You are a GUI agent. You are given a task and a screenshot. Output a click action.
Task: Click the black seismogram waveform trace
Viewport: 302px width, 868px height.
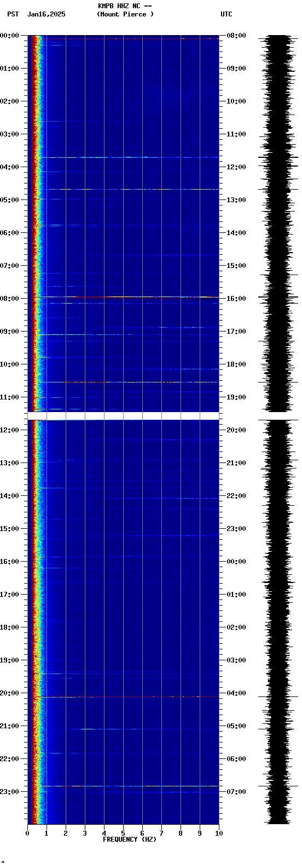(x=278, y=430)
